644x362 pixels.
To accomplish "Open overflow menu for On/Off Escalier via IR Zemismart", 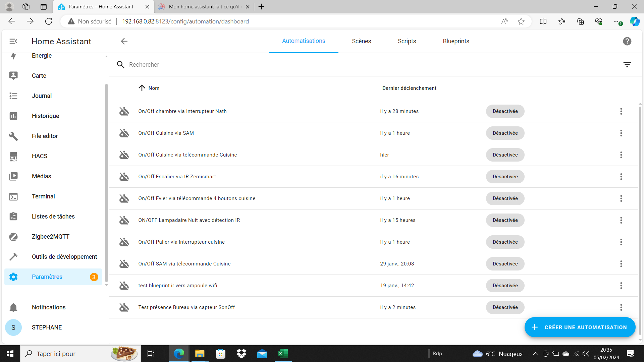I will pyautogui.click(x=621, y=177).
